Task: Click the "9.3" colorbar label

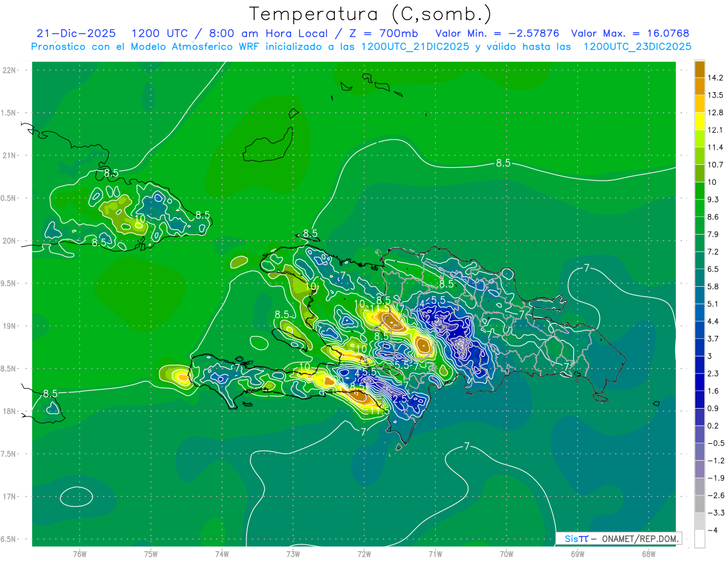Action: click(x=712, y=199)
